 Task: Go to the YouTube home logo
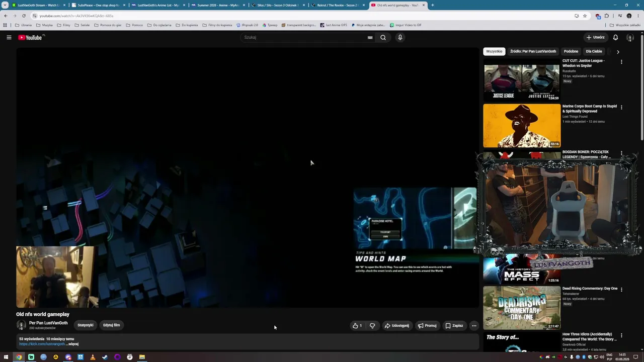30,37
